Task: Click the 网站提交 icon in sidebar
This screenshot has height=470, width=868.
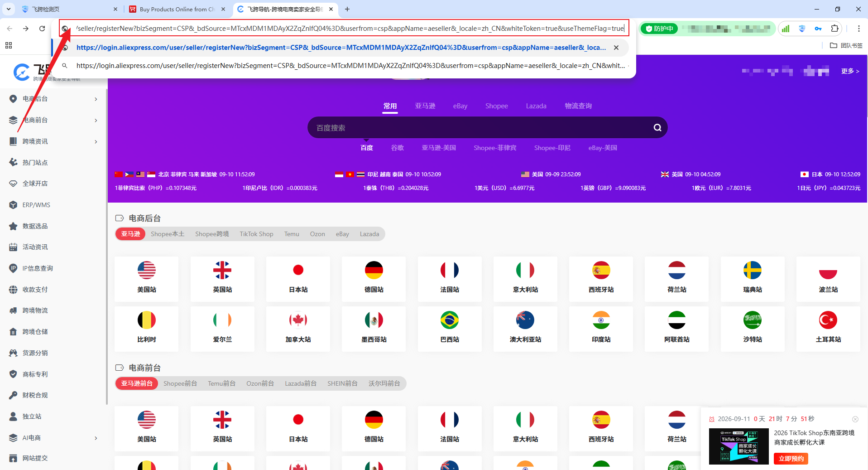Action: (13, 458)
